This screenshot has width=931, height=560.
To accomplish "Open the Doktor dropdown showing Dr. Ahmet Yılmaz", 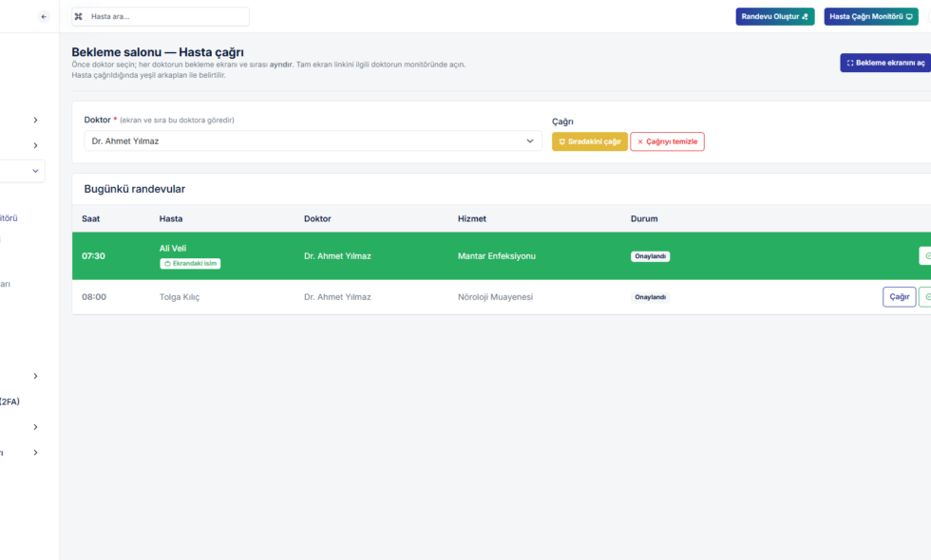I will pyautogui.click(x=313, y=141).
